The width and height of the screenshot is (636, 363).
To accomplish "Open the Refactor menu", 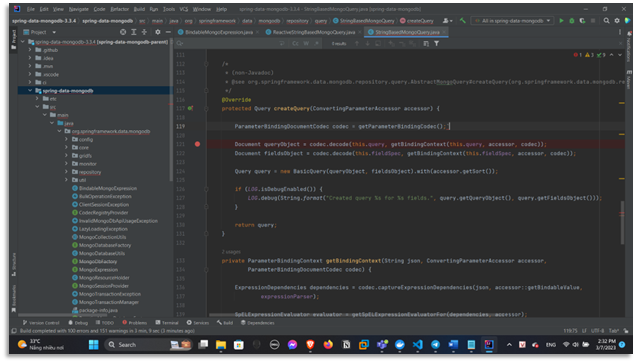I will 119,9.
